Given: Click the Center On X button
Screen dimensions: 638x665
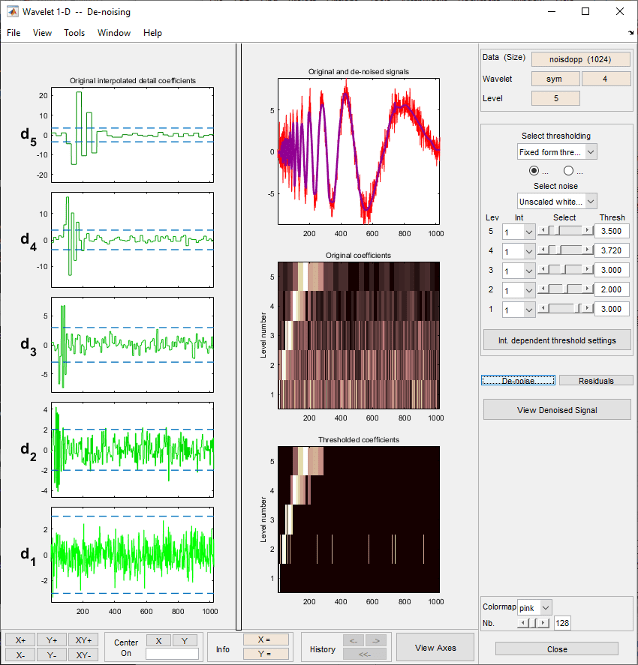Looking at the screenshot, I should click(x=158, y=640).
